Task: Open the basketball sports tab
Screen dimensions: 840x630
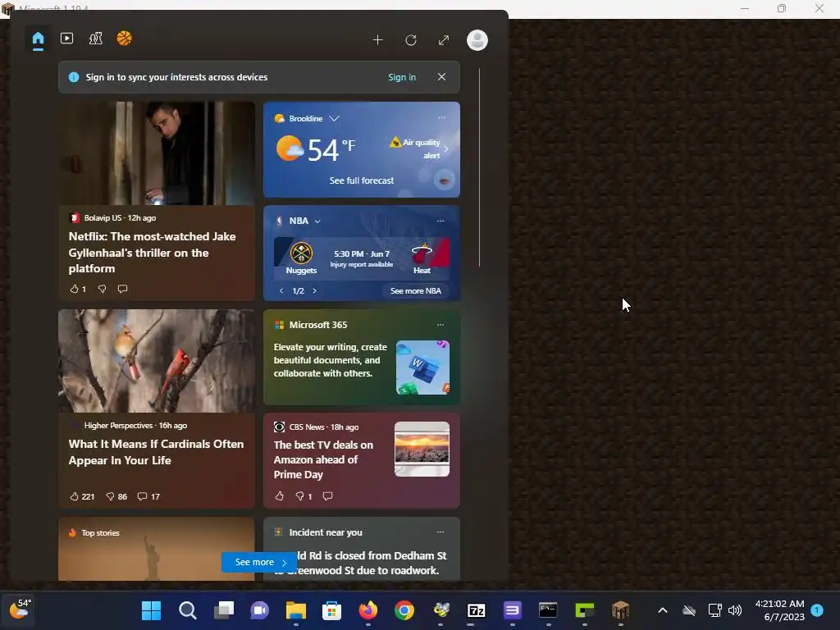Action: coord(125,39)
